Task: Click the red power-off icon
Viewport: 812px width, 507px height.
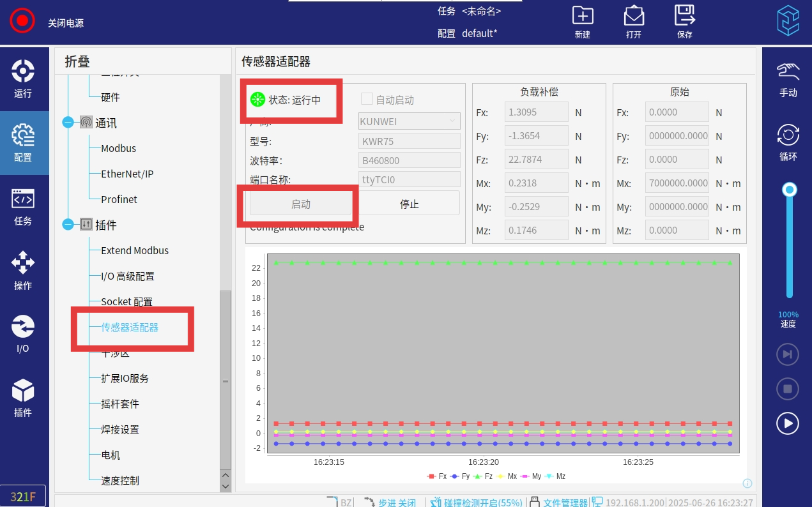Action: pos(22,21)
